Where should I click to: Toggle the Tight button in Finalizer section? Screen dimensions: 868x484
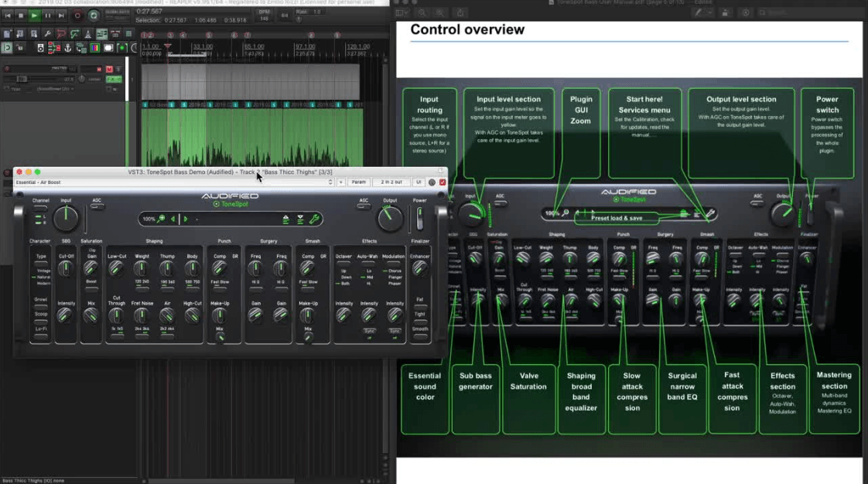419,321
